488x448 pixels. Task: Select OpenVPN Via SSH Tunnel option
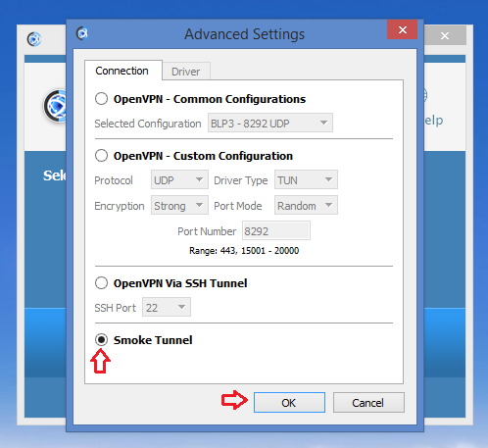pyautogui.click(x=101, y=283)
